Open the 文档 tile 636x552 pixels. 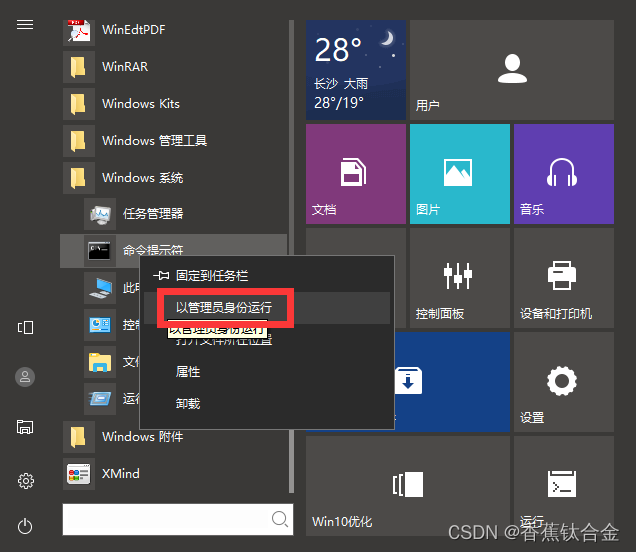click(356, 174)
